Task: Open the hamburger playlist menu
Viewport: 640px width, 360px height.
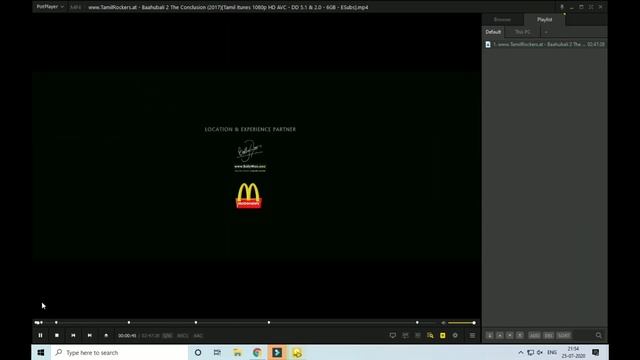Action: coord(472,336)
